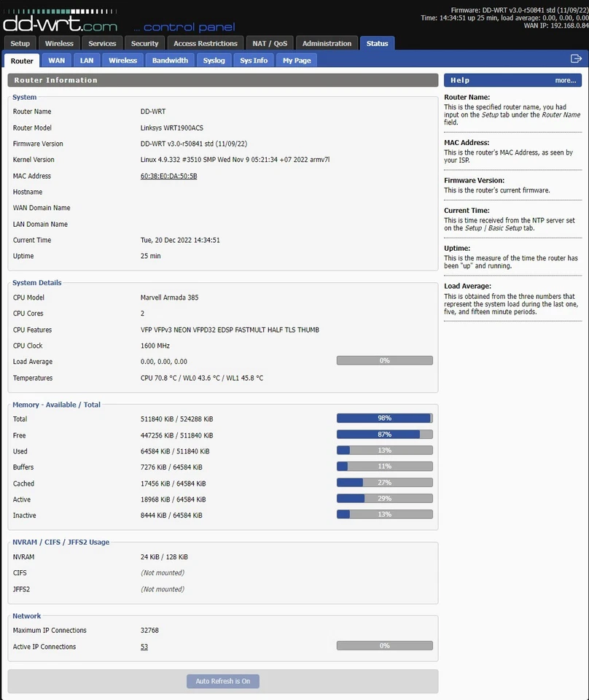Select the WAN sub-tab
The width and height of the screenshot is (589, 700).
[56, 60]
